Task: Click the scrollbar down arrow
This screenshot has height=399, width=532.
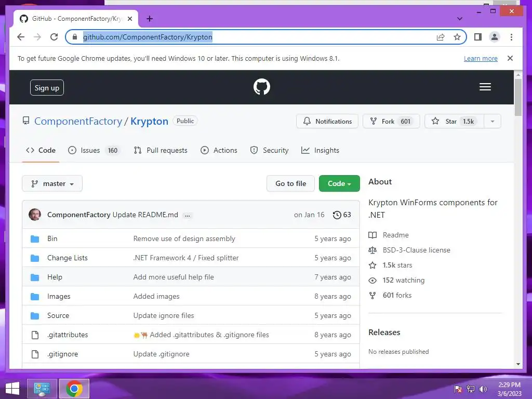Action: [x=518, y=364]
